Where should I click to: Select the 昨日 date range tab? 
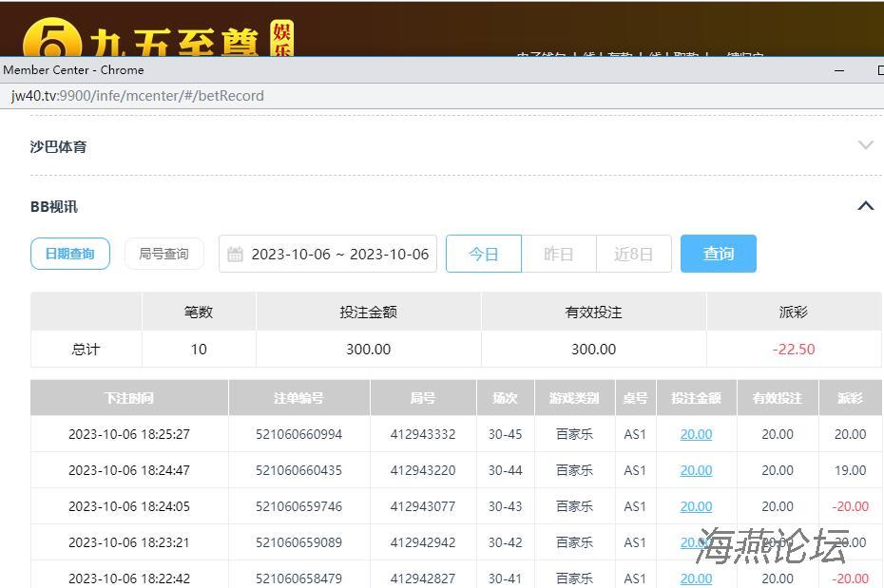559,254
